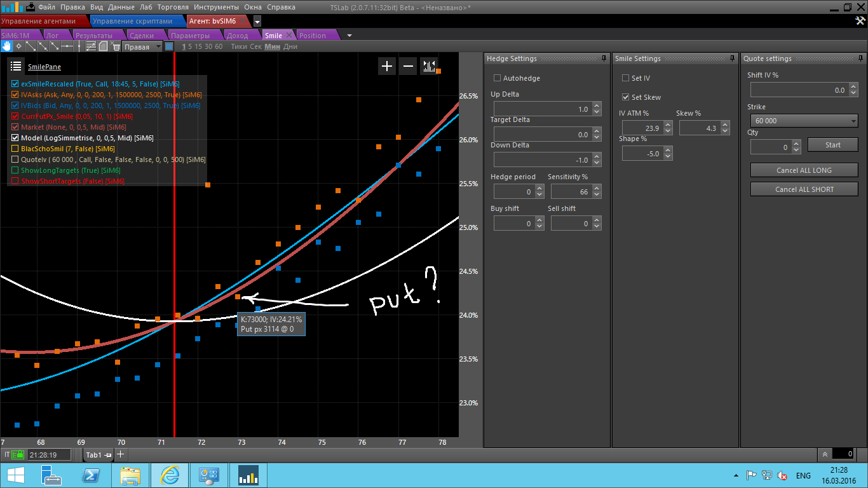
Task: Click the minus zoom out chart button
Action: [x=409, y=66]
